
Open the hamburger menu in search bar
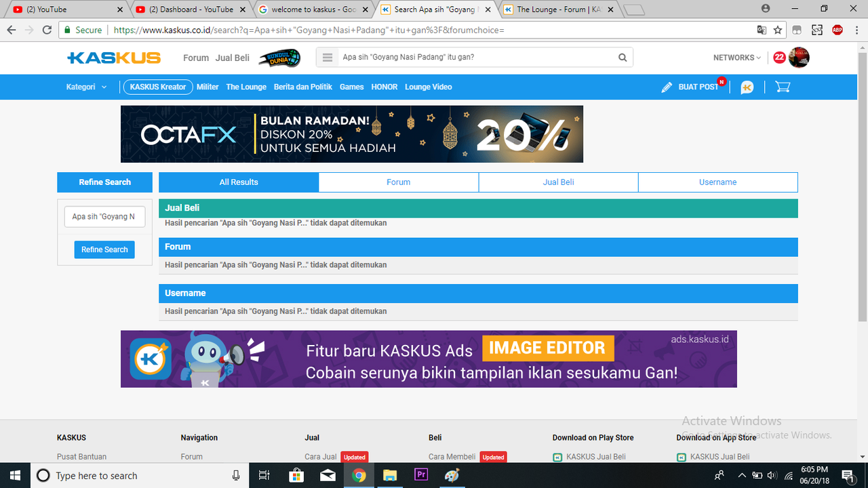pos(328,58)
